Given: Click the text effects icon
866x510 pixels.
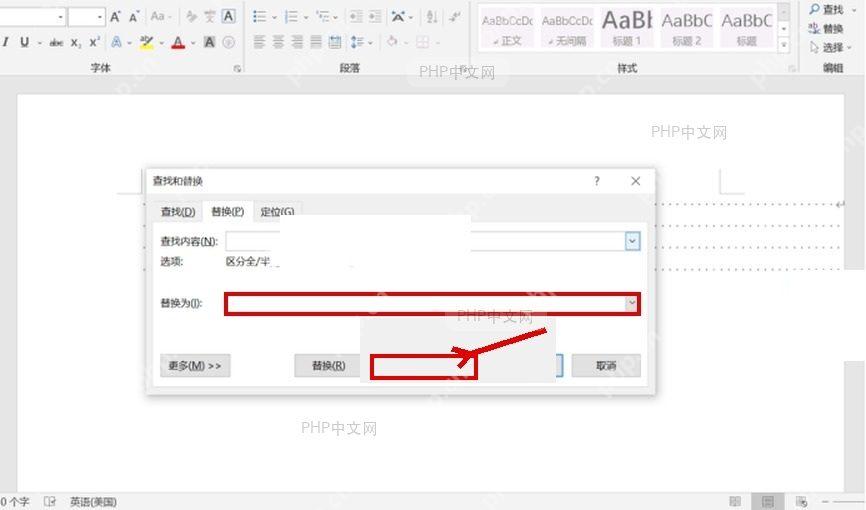Looking at the screenshot, I should coord(117,42).
